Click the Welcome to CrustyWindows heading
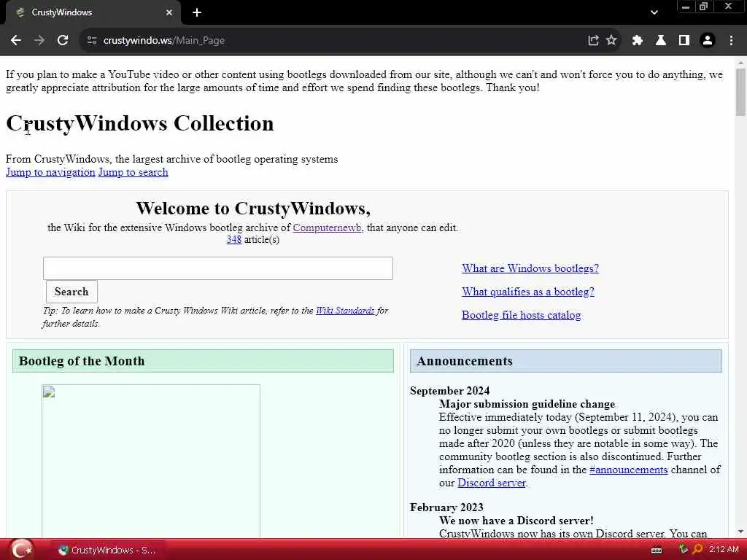The width and height of the screenshot is (747, 560). [253, 208]
